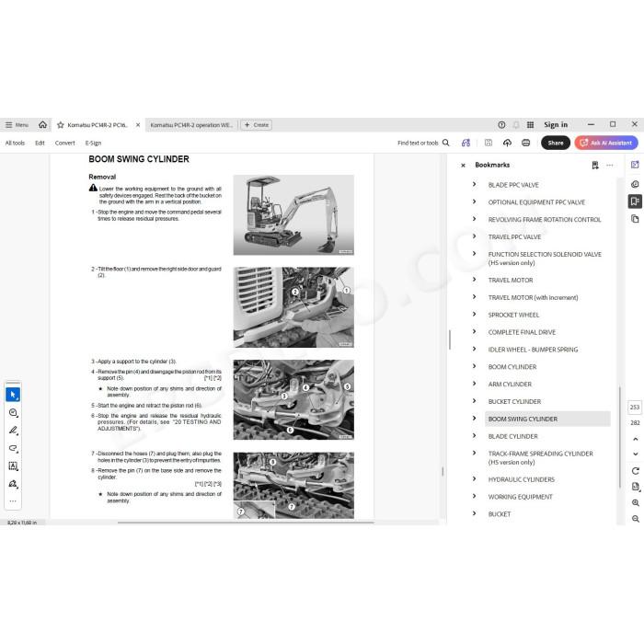The width and height of the screenshot is (644, 644).
Task: Select BUCKET CYLINDER bookmark
Action: pyautogui.click(x=514, y=401)
